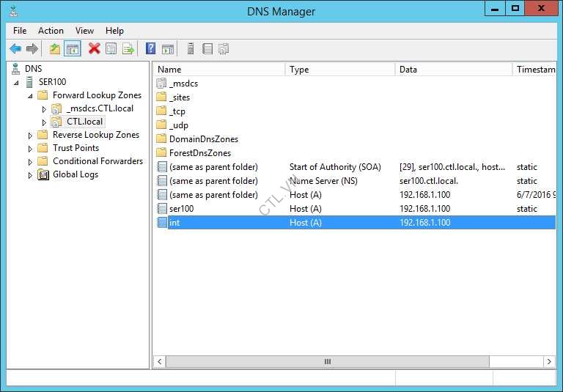Viewport: 563px width, 392px height.
Task: Select DomainDnsZones folder in list
Action: pos(204,139)
